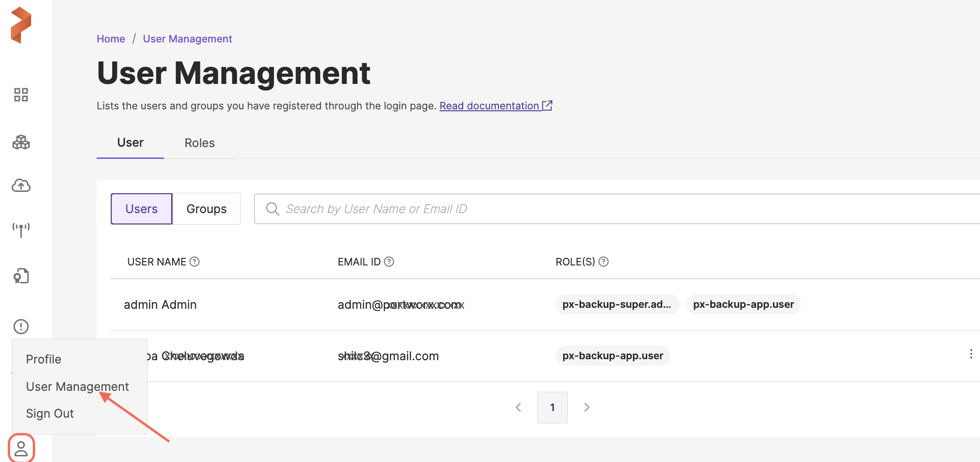Click the Portworx logo in sidebar
This screenshot has width=980, height=462.
21,25
